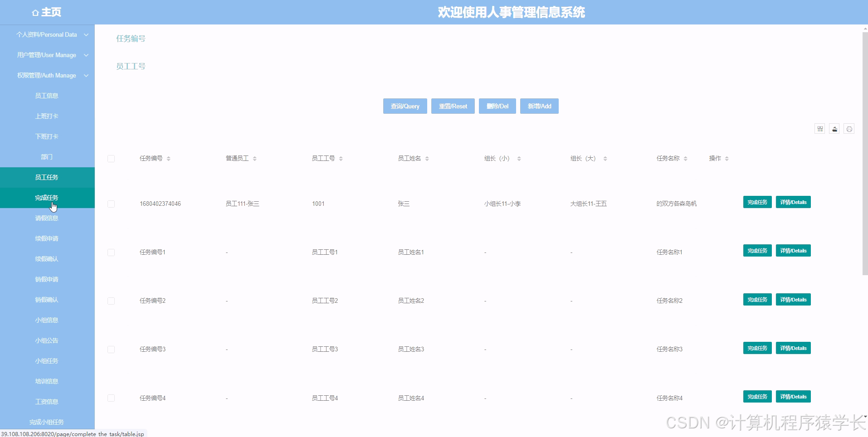Expand the 用户管理/User Manage section
Image resolution: width=868 pixels, height=437 pixels.
pos(47,55)
